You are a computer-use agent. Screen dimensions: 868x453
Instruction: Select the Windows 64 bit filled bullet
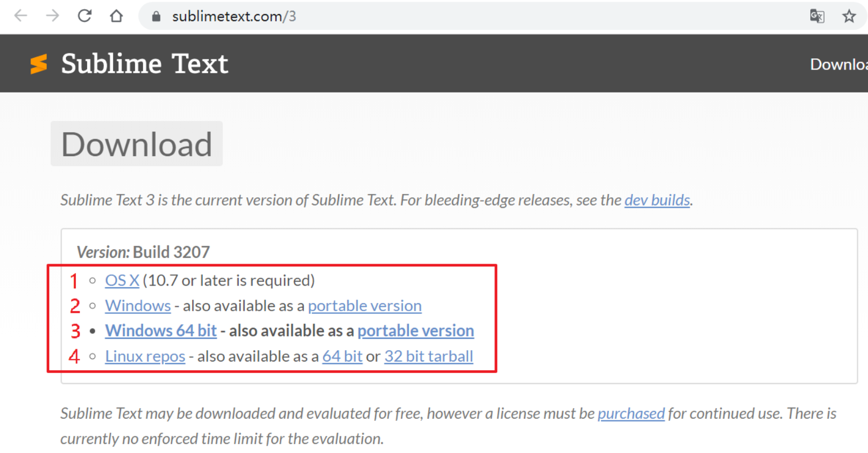point(93,331)
